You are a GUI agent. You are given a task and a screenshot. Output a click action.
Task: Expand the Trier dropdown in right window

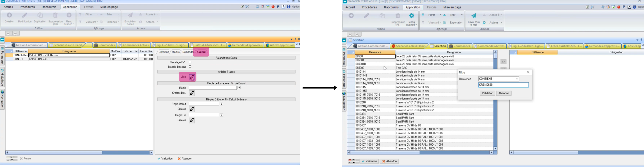(461, 15)
